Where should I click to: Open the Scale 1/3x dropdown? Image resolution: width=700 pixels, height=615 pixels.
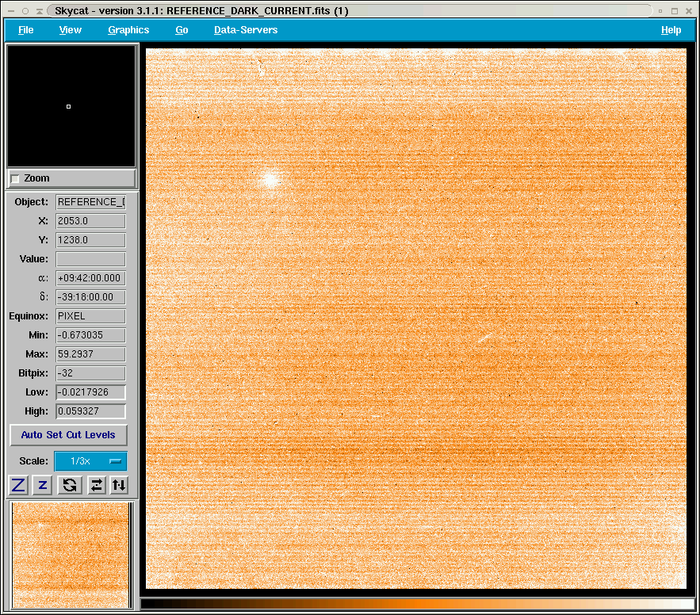point(90,461)
